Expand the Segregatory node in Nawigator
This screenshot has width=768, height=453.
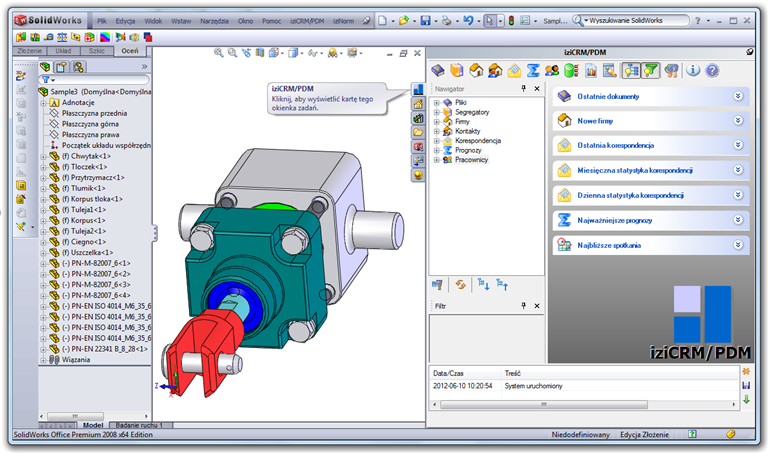436,112
